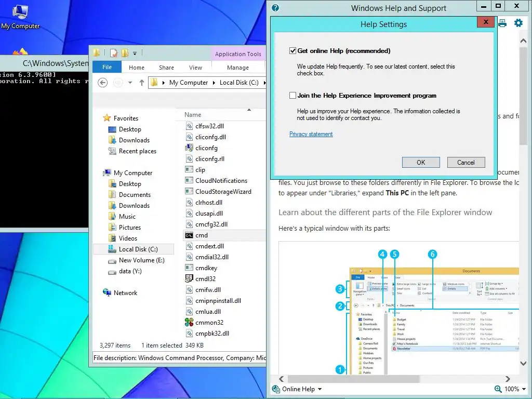Open the 100% zoom level dropdown
This screenshot has width=532, height=399.
tap(524, 389)
